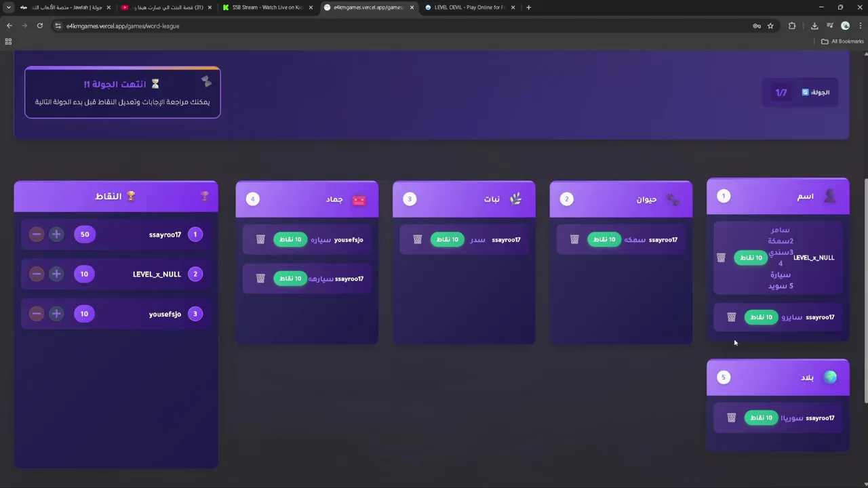Go back to the previous page

pyautogui.click(x=9, y=26)
